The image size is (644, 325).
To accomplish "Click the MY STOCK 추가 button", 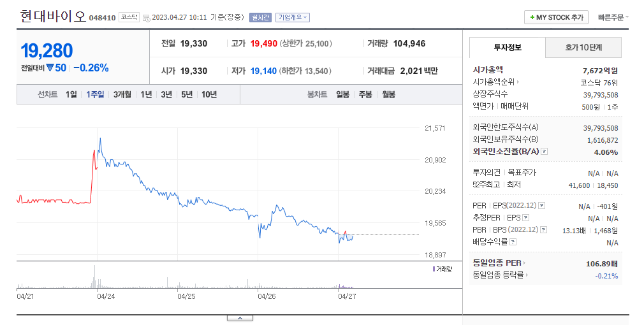I will (557, 17).
